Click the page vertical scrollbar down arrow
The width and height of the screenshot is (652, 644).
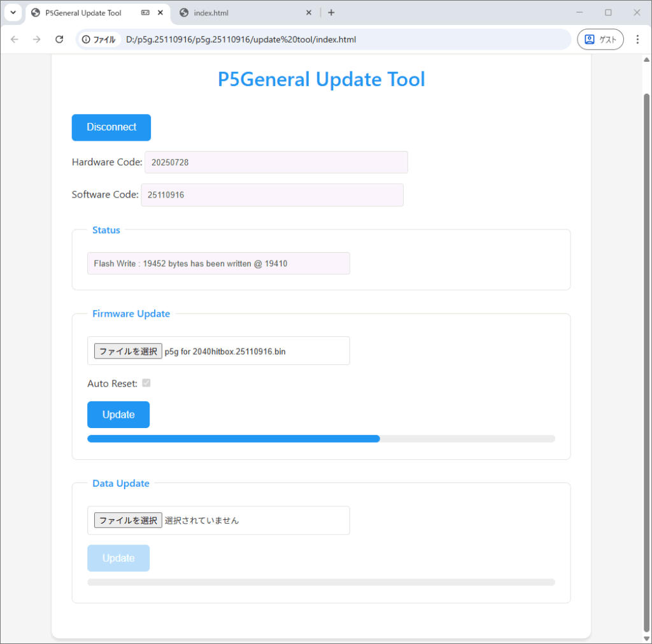point(647,638)
